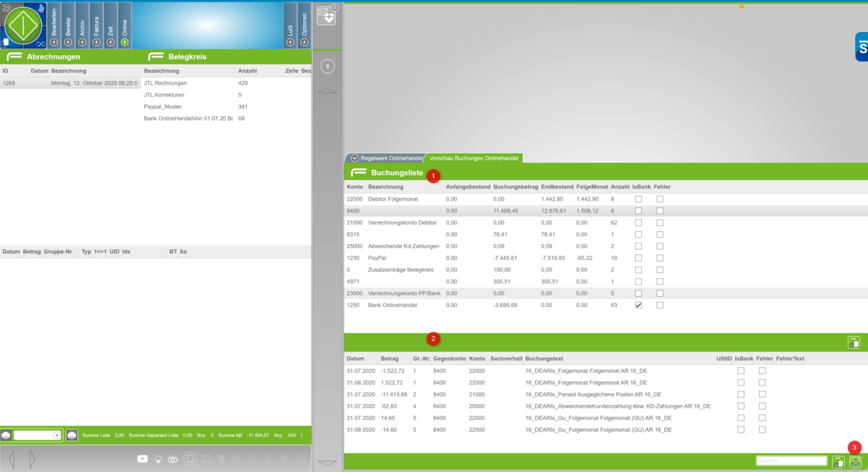Click the eye icon in bottom toolbar
This screenshot has width=868, height=472.
tap(173, 459)
